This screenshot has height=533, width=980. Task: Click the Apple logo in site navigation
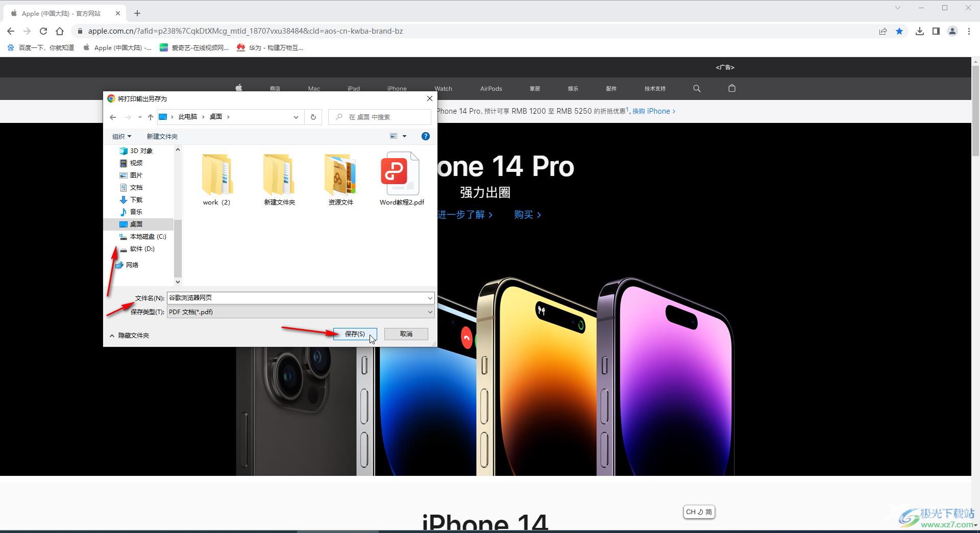[238, 88]
